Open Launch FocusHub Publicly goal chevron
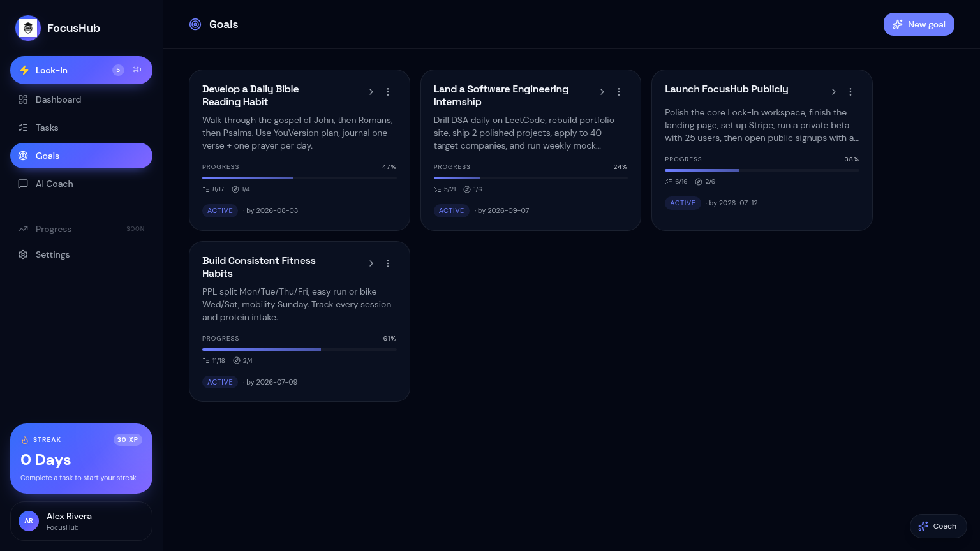980x551 pixels. [834, 92]
